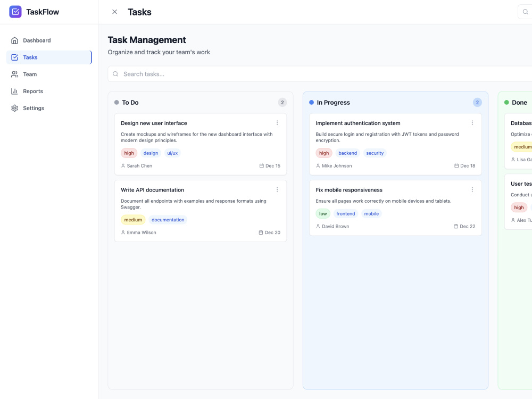Open the Implement authentication system task
532x399 pixels.
coord(396,144)
